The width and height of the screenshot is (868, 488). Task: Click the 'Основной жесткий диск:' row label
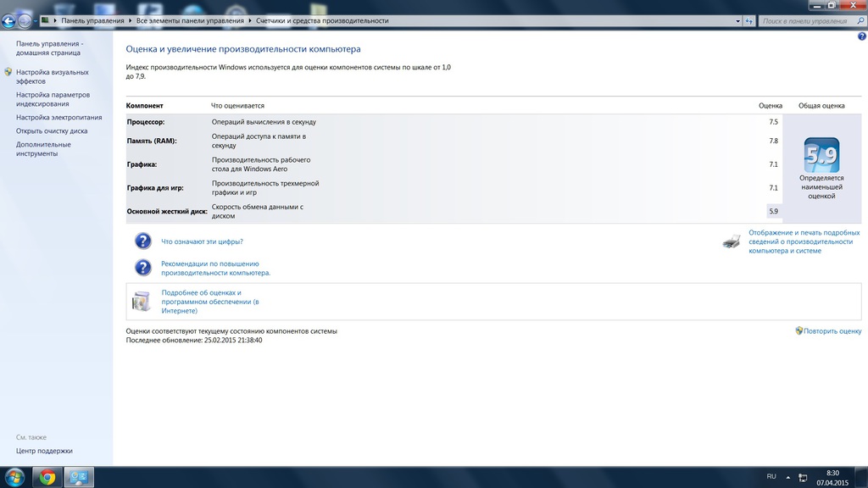[x=167, y=211]
